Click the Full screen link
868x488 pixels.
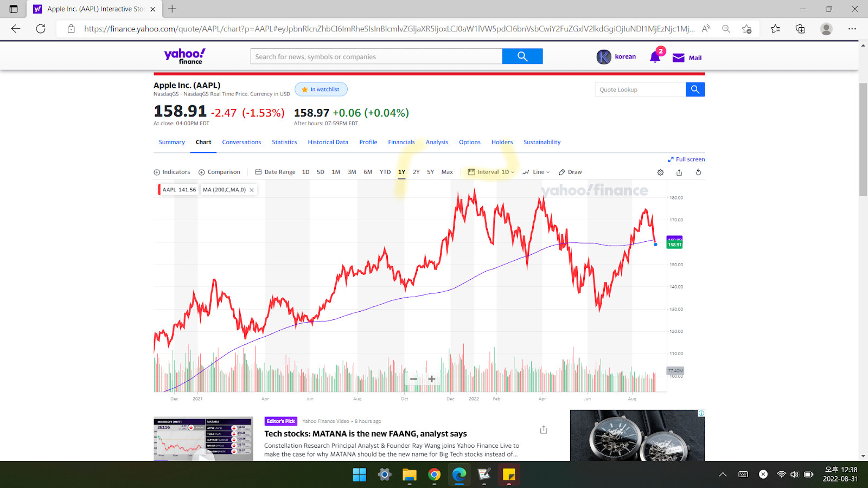(686, 159)
